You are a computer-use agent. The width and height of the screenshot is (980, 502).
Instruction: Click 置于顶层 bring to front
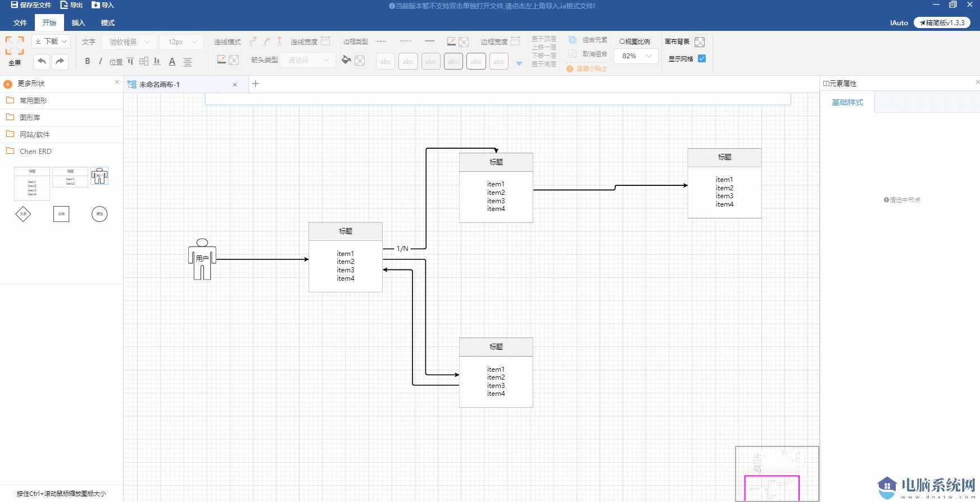tap(544, 39)
